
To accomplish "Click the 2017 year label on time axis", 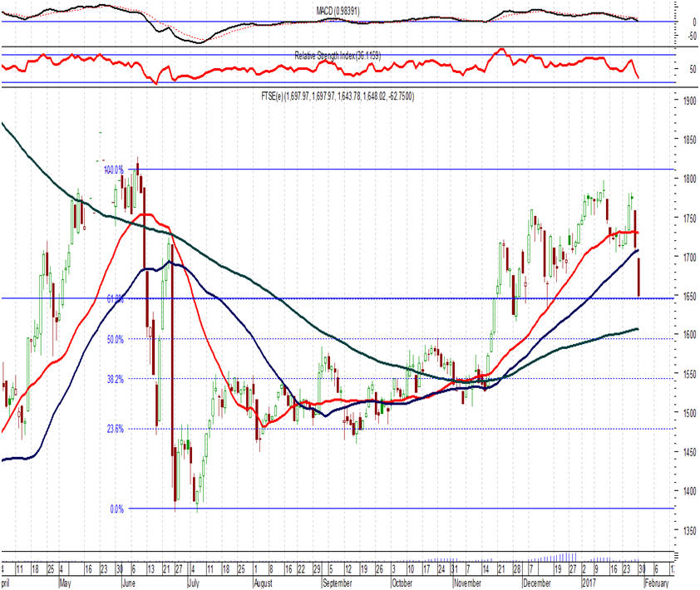I will coord(589,583).
